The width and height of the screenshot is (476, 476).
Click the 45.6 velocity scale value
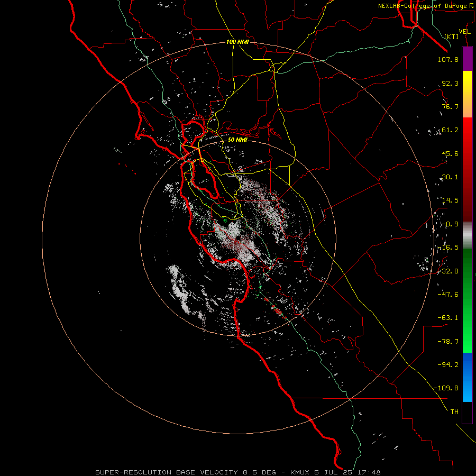[x=450, y=153]
